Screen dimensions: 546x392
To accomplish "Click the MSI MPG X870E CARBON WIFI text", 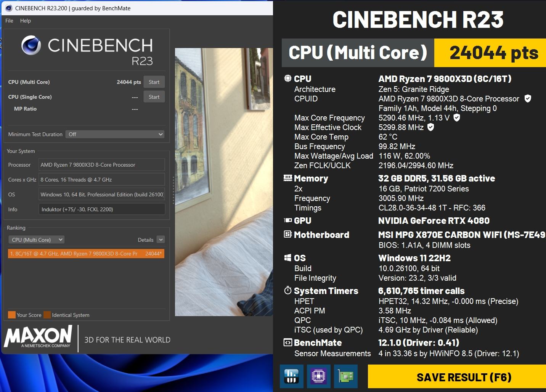I will coord(462,235).
